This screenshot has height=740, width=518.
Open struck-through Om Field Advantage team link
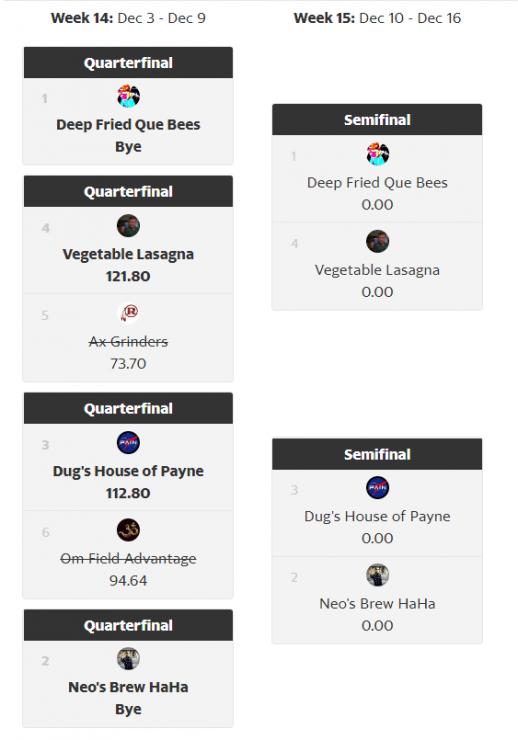(x=128, y=559)
